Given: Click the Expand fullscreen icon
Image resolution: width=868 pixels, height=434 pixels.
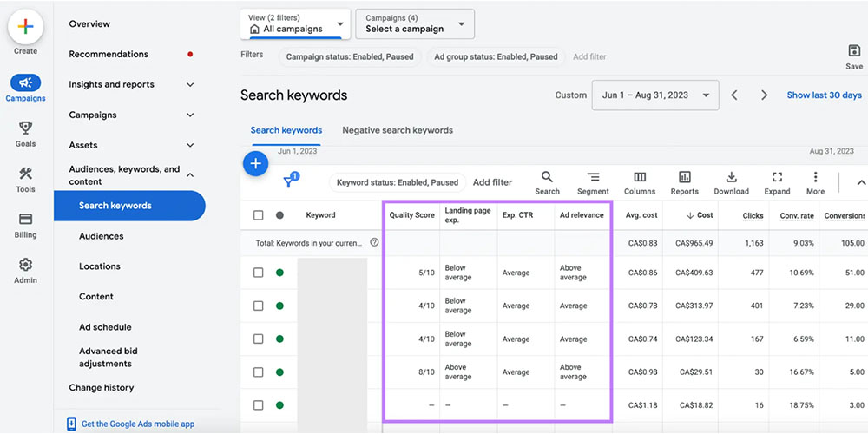Looking at the screenshot, I should coord(777,177).
